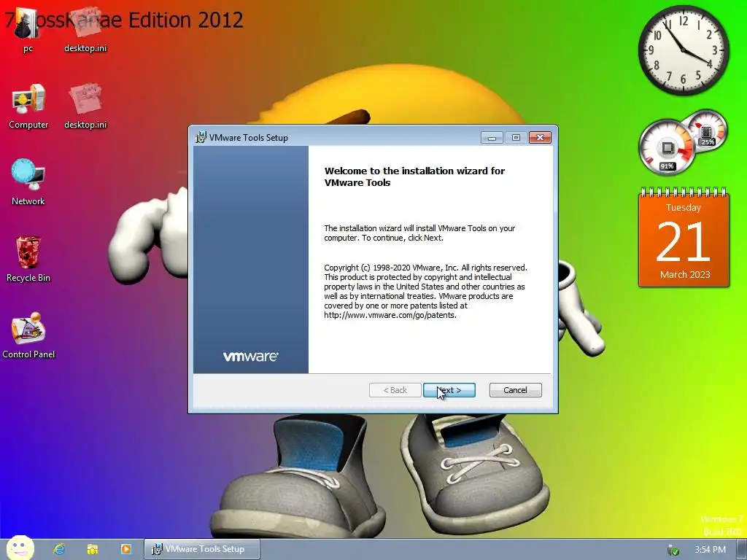Image resolution: width=747 pixels, height=560 pixels.
Task: Cancel the VMware Tools installation
Action: [x=515, y=390]
